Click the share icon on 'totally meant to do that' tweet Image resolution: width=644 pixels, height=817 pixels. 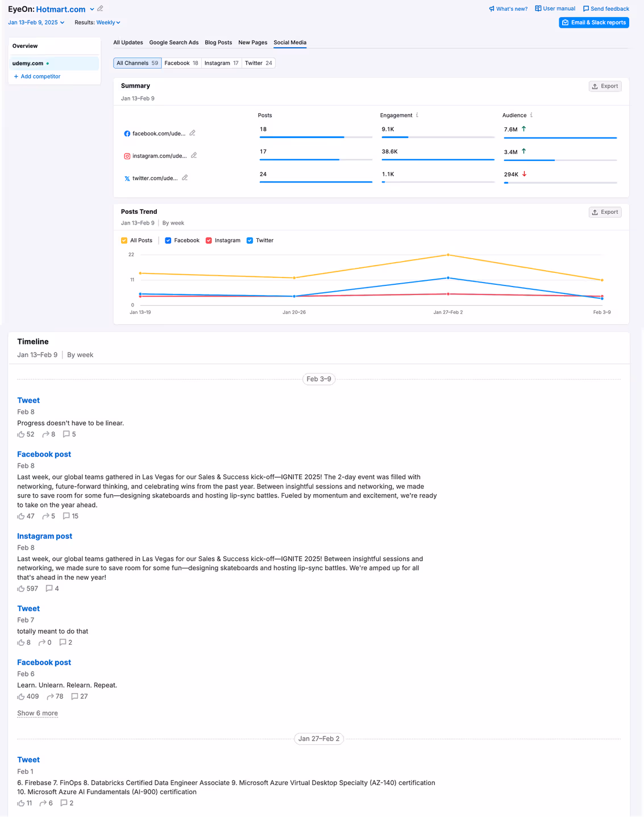click(41, 642)
